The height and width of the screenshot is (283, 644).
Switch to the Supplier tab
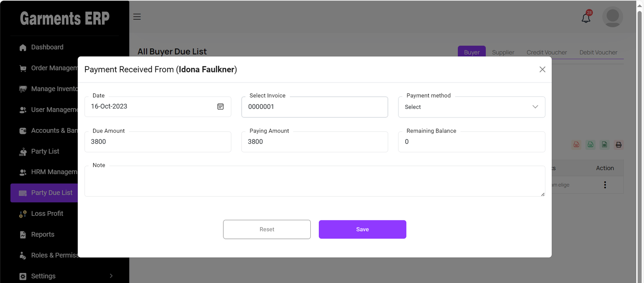[503, 52]
